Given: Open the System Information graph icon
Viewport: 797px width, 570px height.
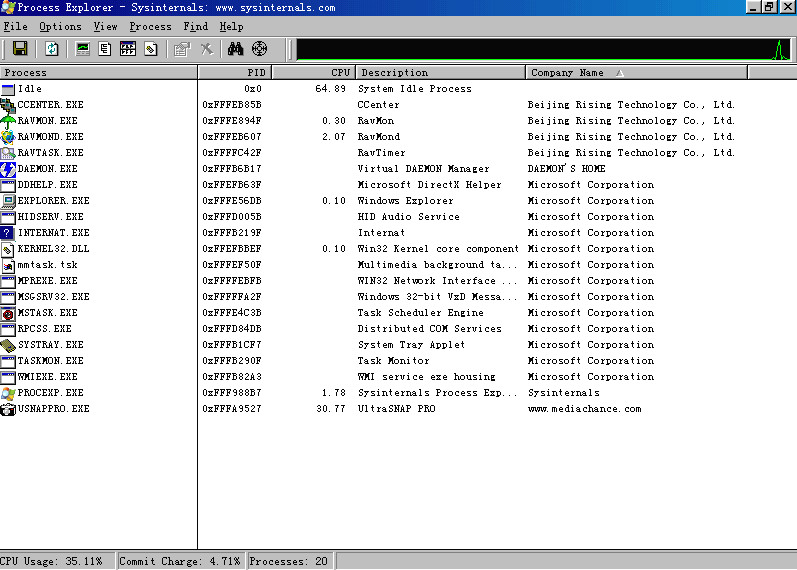Looking at the screenshot, I should pos(83,49).
